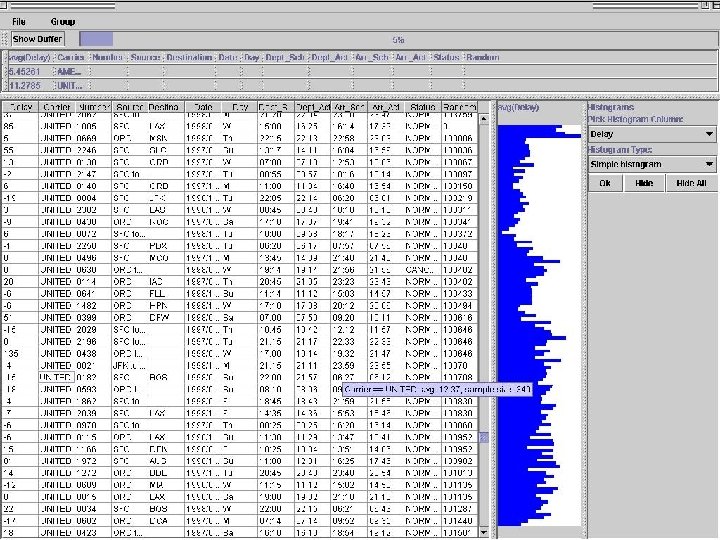
Task: Click the table vertical scrollbar thumb
Action: point(484,437)
